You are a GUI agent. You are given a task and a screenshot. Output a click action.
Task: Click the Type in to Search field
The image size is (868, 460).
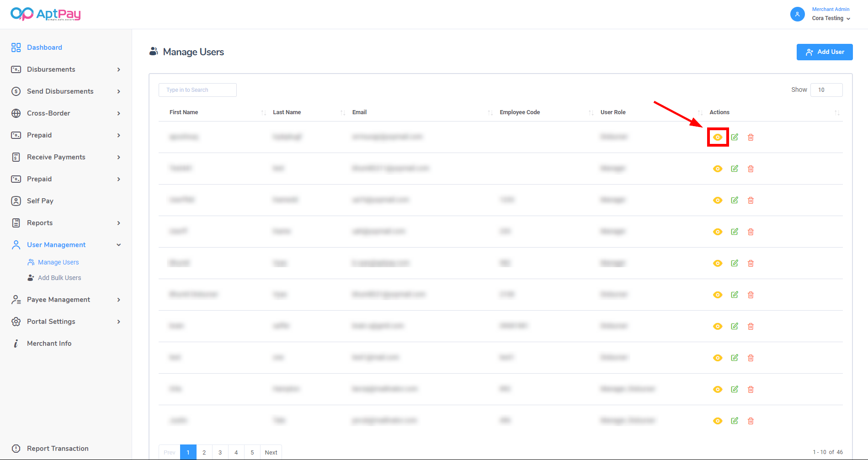197,90
